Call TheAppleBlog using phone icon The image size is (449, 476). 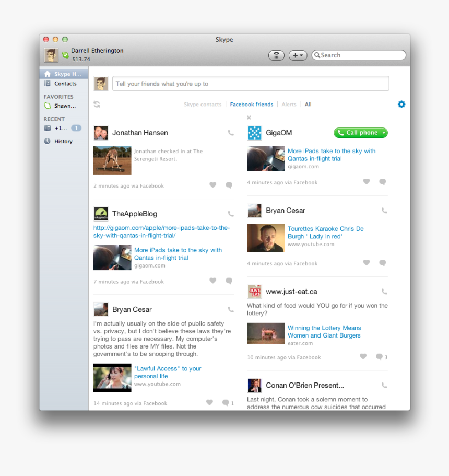point(231,214)
